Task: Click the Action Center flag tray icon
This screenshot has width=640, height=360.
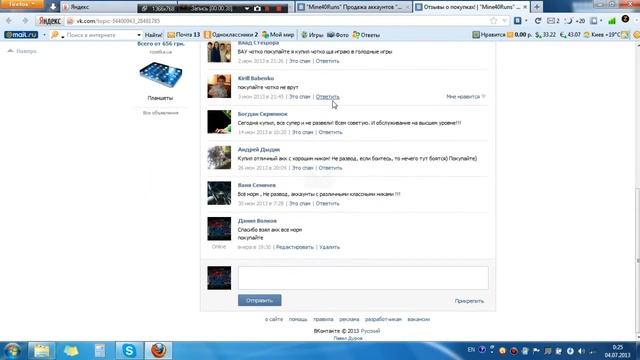Action: 536,351
